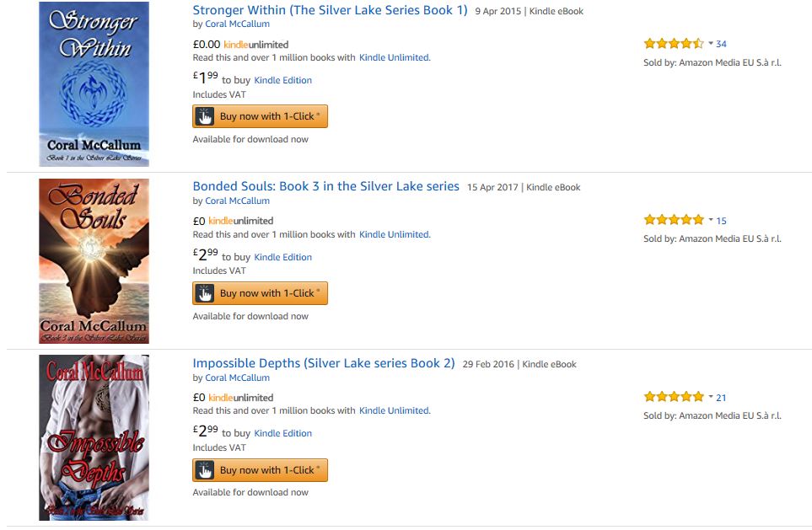
Task: Click hand icon on Bonded Souls buy button
Action: pos(204,293)
